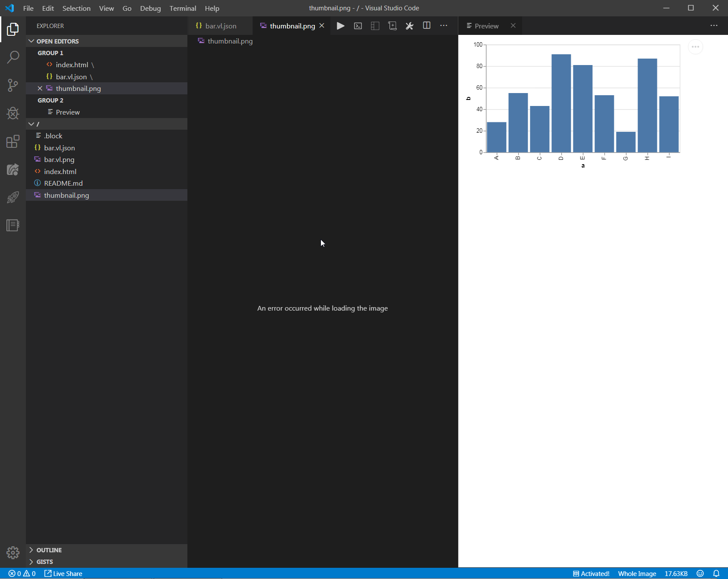Image resolution: width=728 pixels, height=579 pixels.
Task: Open Settings via the gear icon
Action: point(13,552)
